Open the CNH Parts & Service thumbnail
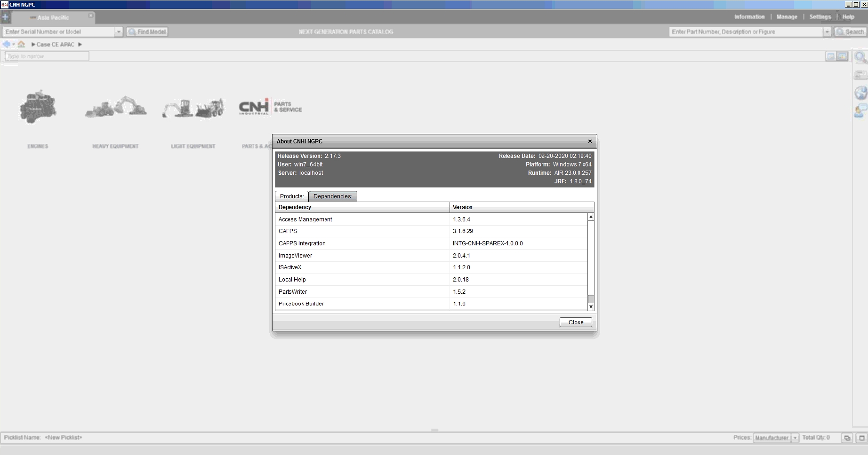This screenshot has width=868, height=455. [x=270, y=107]
